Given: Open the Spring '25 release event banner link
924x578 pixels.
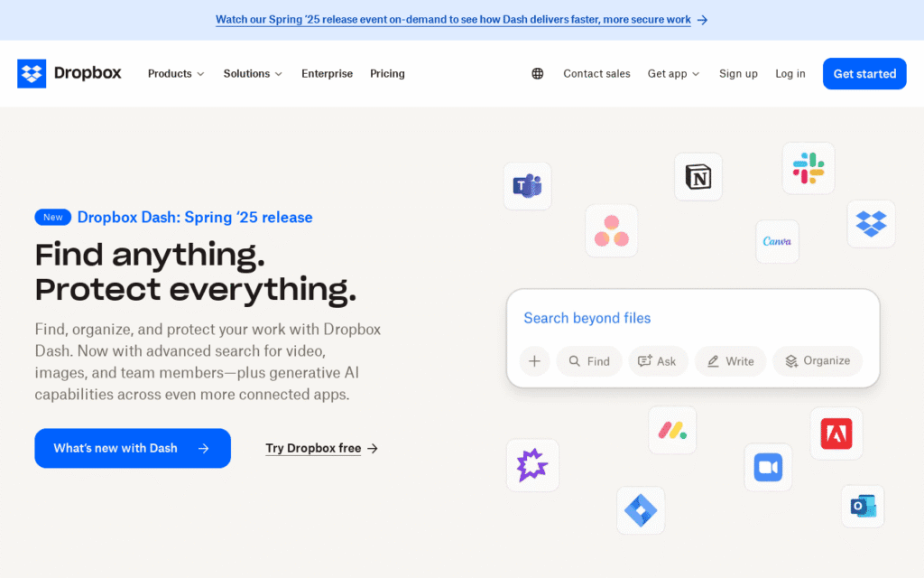Looking at the screenshot, I should [x=453, y=20].
